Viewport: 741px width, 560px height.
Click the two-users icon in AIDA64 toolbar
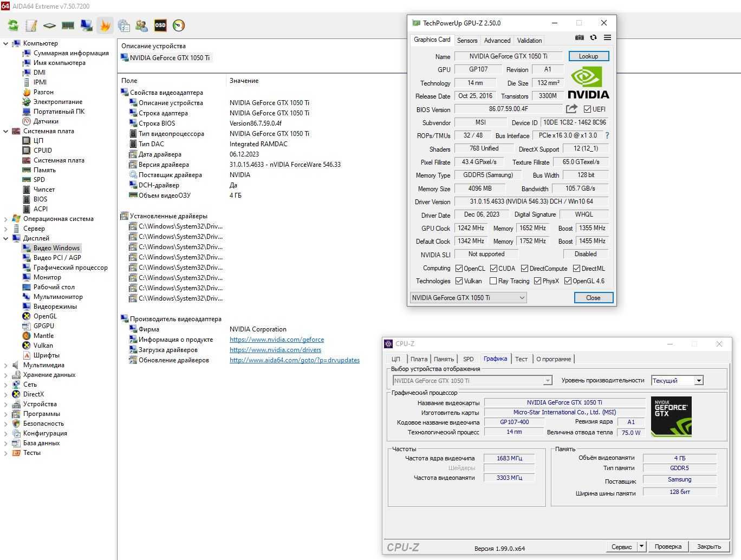click(x=142, y=25)
